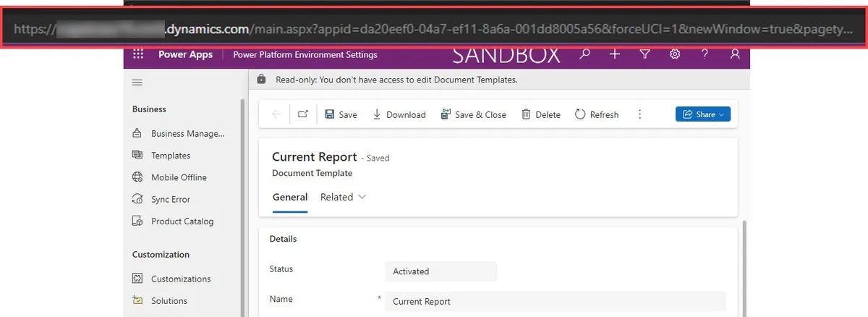
Task: Open the Share button dropdown
Action: (702, 114)
